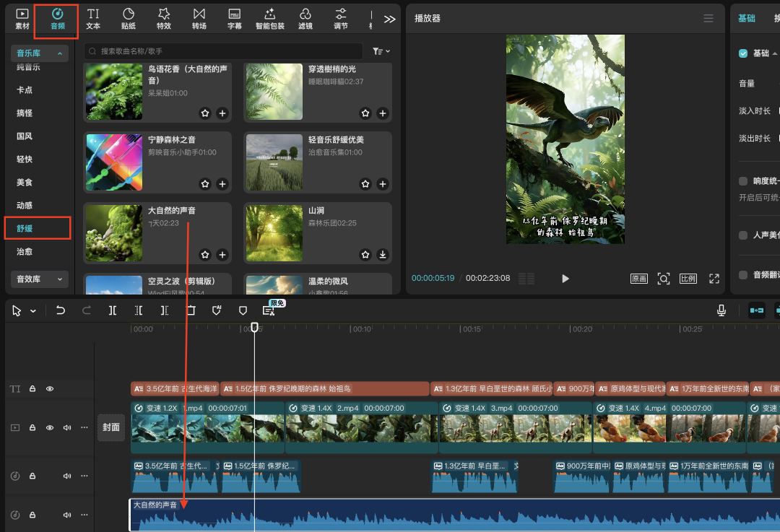The image size is (780, 532).
Task: Switch to the 转场 transitions tab
Action: coord(199,19)
